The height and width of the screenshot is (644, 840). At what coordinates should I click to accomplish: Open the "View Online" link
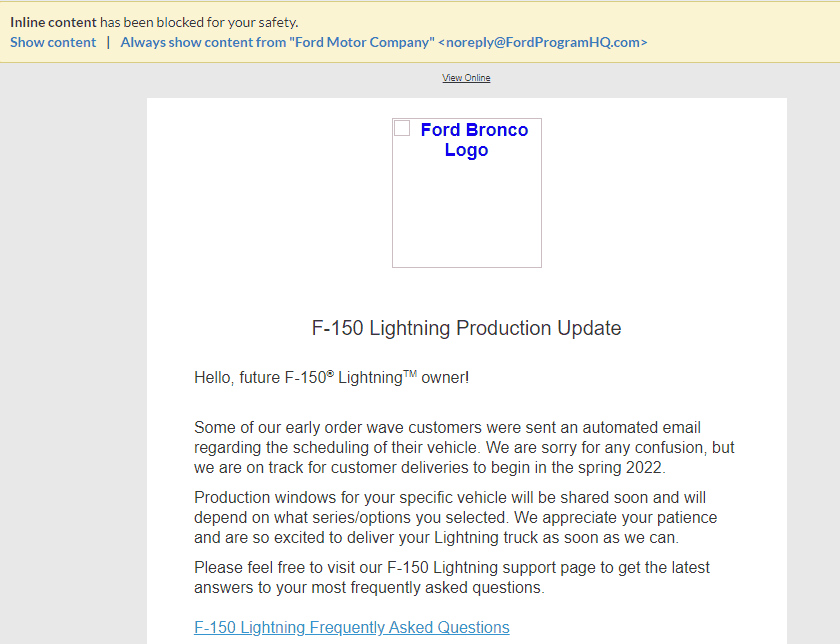466,78
